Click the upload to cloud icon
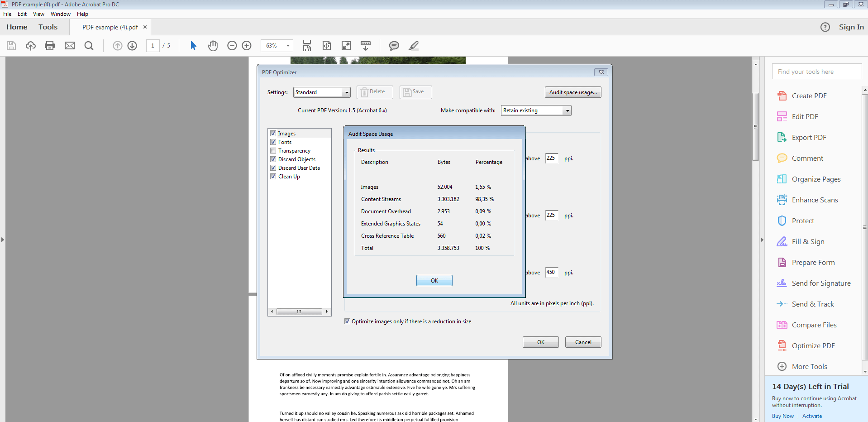This screenshot has height=422, width=868. click(x=31, y=46)
